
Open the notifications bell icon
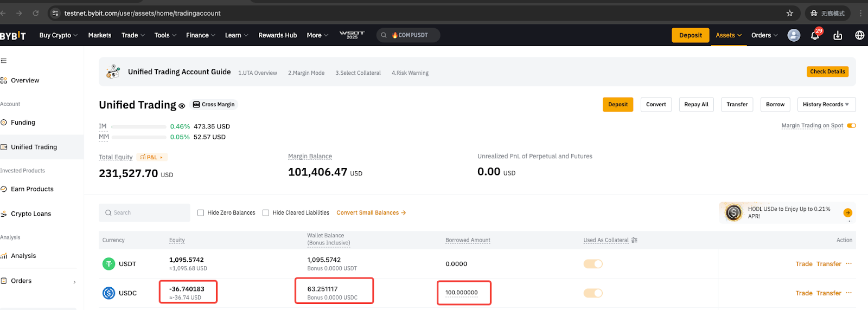815,35
